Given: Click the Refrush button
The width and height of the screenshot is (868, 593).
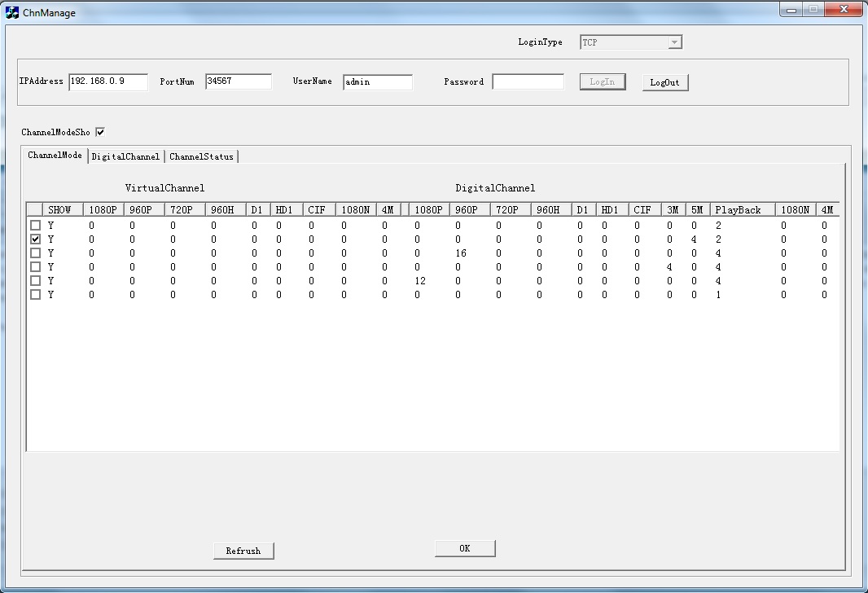Looking at the screenshot, I should coord(243,551).
